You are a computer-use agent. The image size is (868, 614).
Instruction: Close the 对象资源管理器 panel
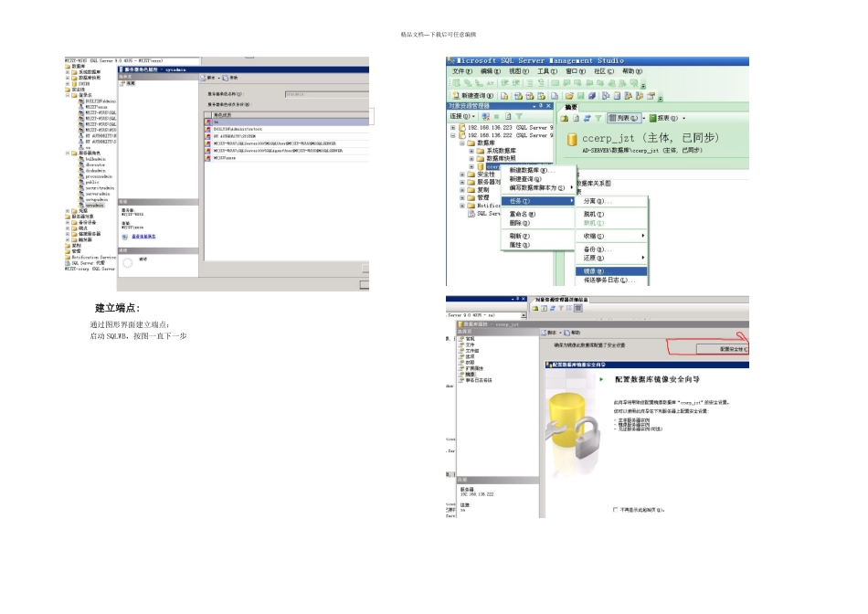pos(548,106)
